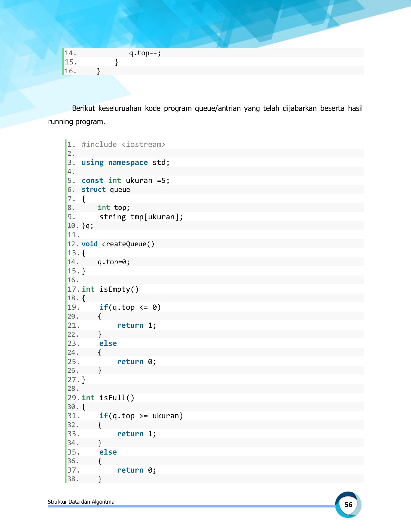Click the 'else' keyword on line 23

(108, 343)
